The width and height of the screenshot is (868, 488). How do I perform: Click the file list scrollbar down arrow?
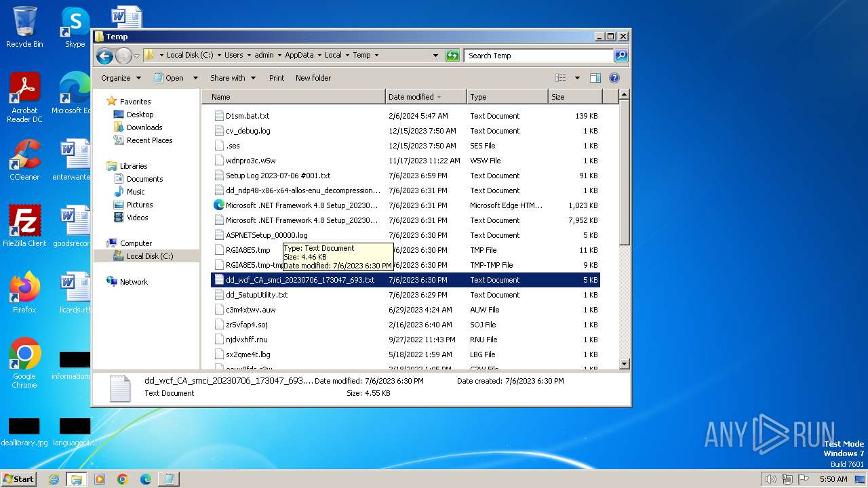tap(625, 364)
